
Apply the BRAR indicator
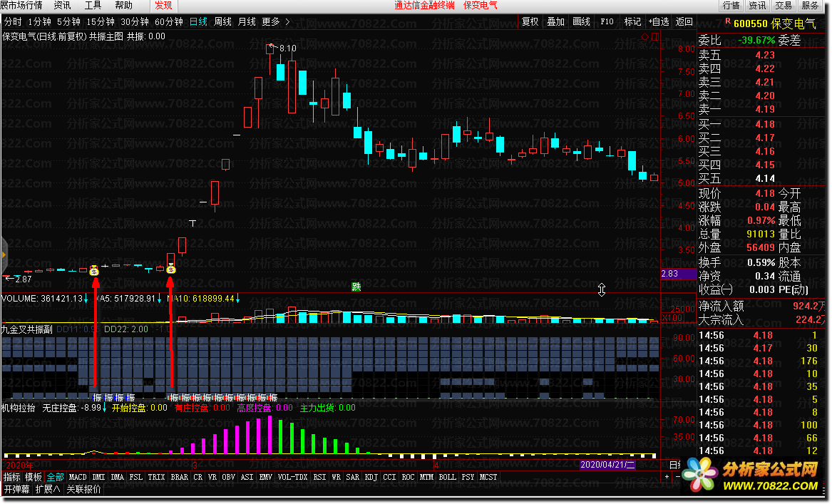(x=180, y=477)
